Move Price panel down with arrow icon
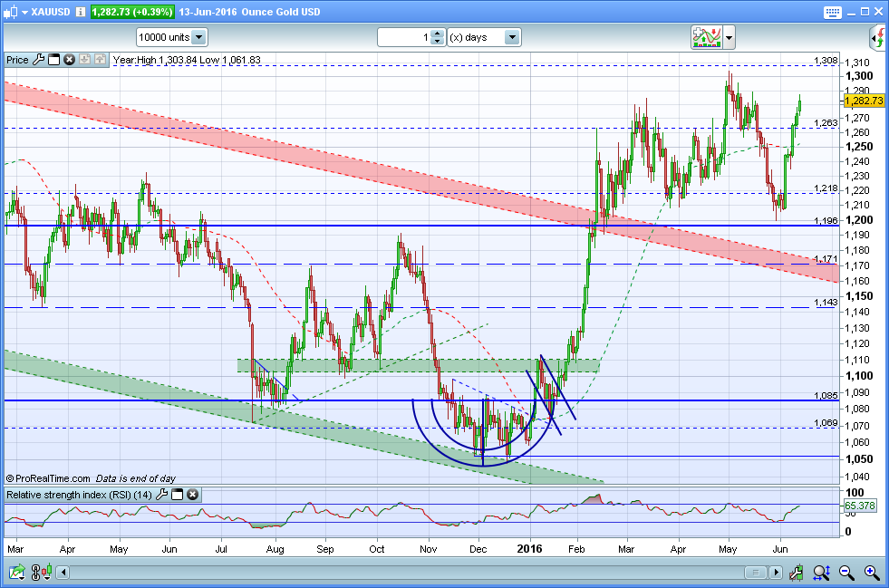Screen dimensions: 889x588 84,60
